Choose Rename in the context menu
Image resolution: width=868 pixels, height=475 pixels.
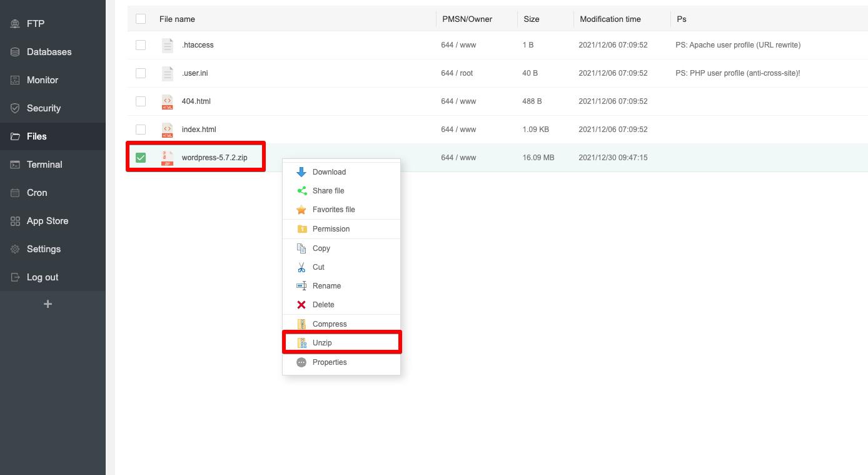coord(341,286)
